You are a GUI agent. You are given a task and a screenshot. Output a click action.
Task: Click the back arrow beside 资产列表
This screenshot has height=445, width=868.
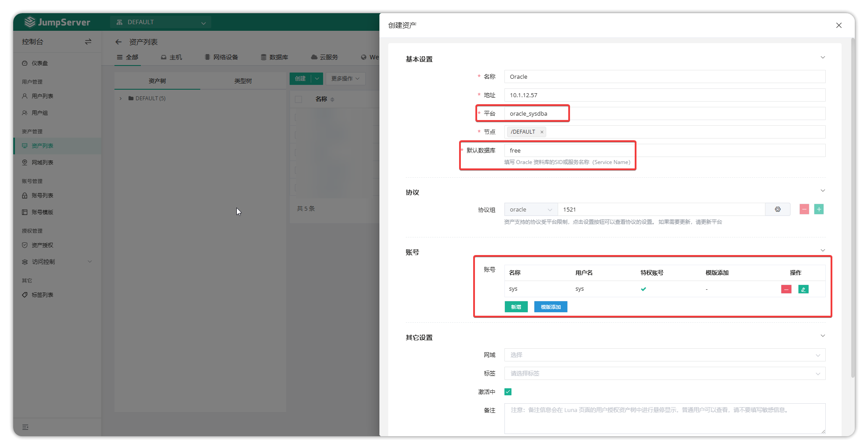coord(118,42)
